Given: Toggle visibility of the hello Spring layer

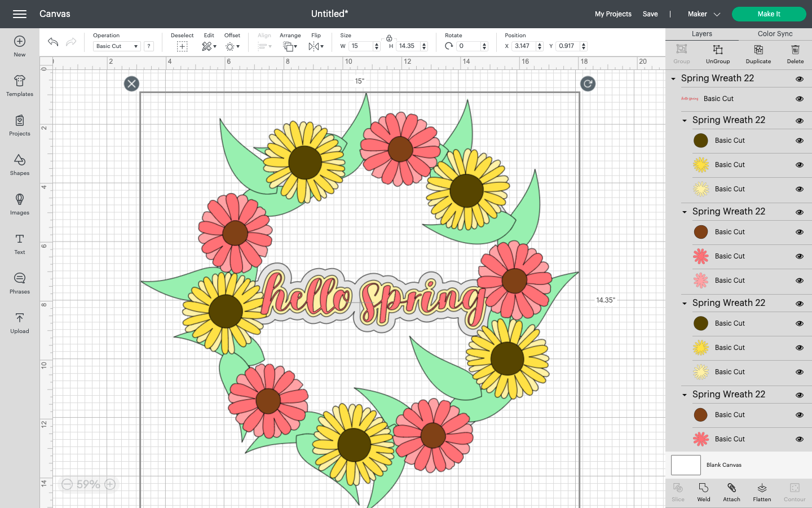Looking at the screenshot, I should tap(800, 99).
